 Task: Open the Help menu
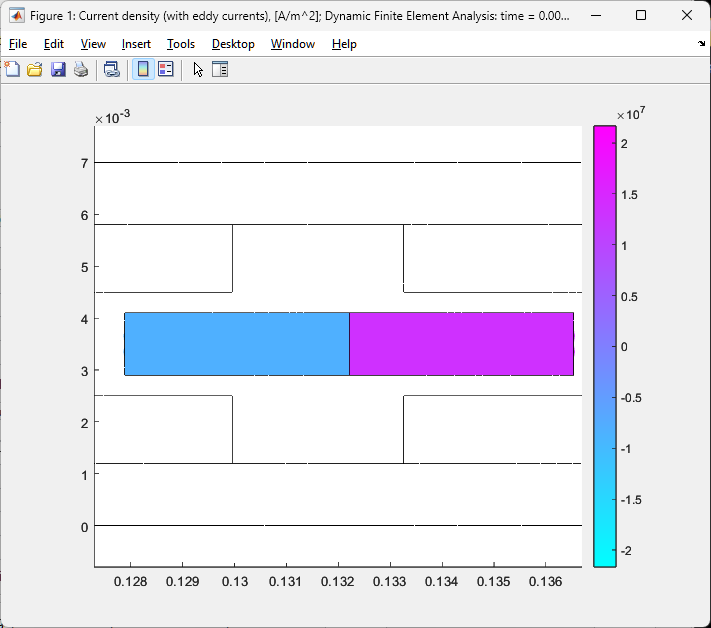[344, 44]
